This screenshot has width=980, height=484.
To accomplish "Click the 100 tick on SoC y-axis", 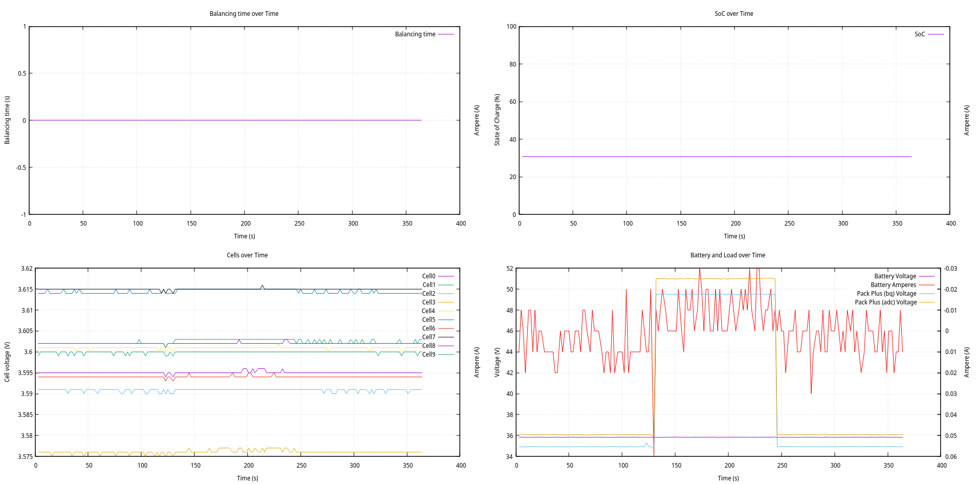I will click(x=511, y=27).
